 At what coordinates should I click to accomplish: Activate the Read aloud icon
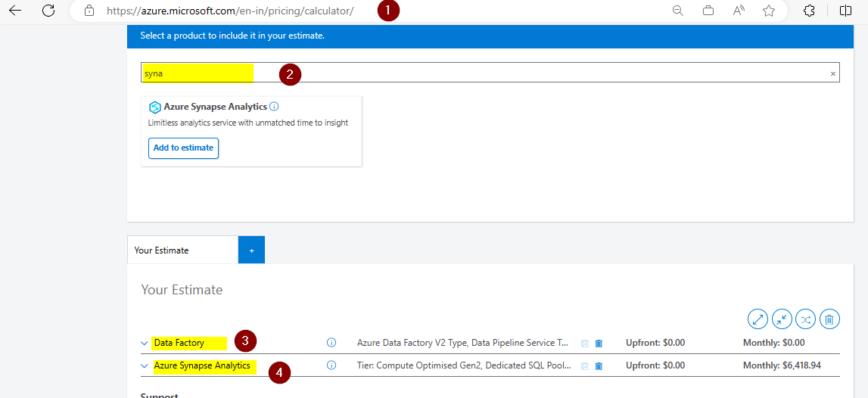pyautogui.click(x=739, y=11)
